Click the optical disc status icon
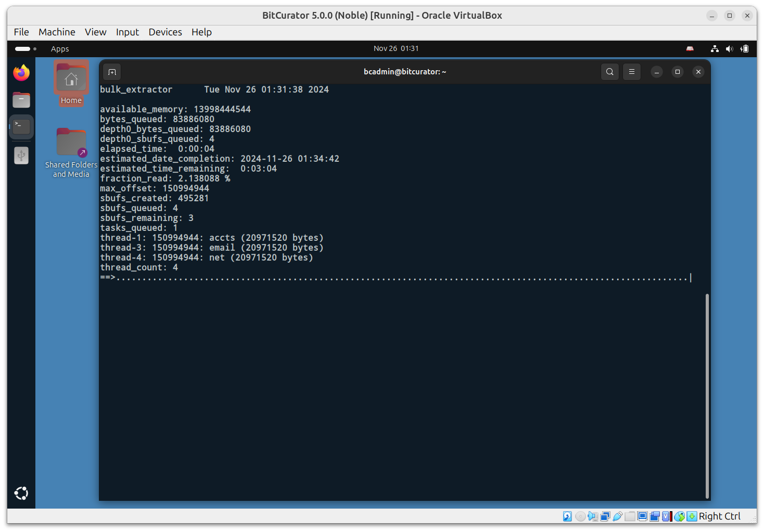The width and height of the screenshot is (764, 532). (580, 516)
